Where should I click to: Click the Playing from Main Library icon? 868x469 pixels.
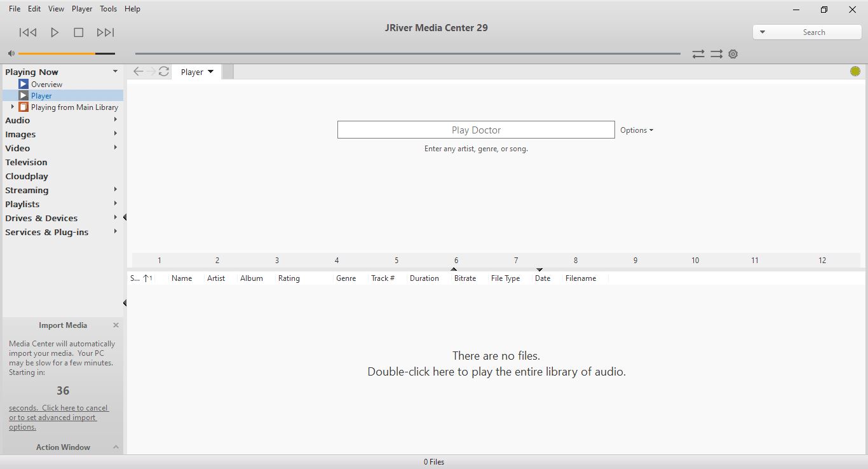pyautogui.click(x=24, y=107)
